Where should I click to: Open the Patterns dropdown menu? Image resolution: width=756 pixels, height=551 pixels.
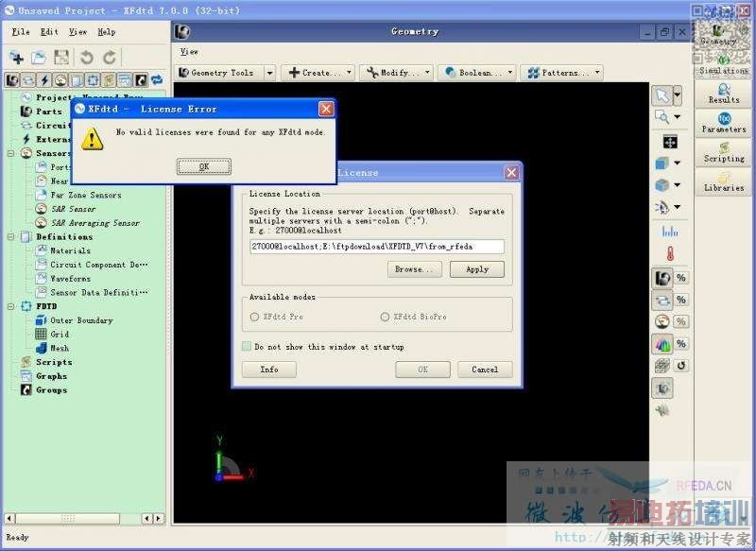point(561,73)
